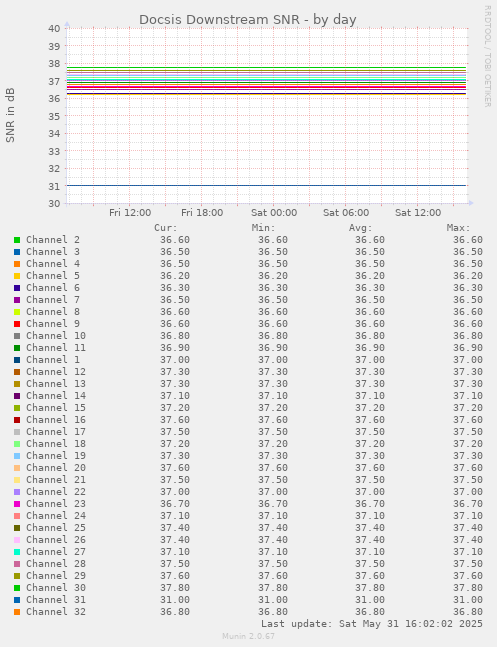
Task: Click the '30' y-axis tick label
Action: (54, 203)
